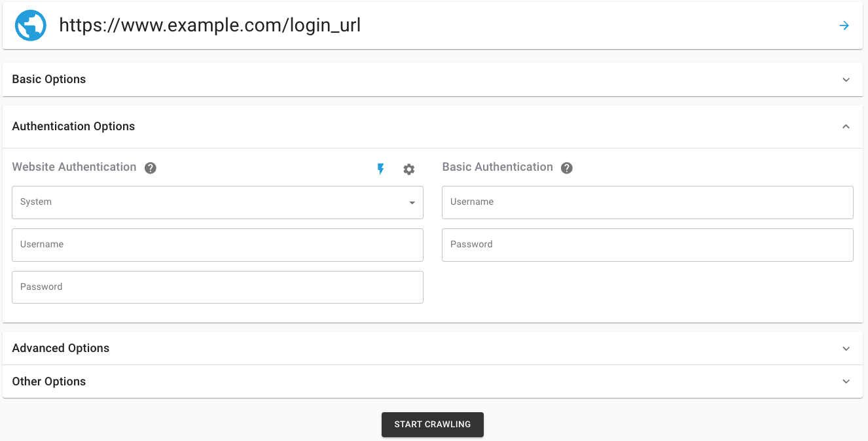Expand the Advanced Options chevron
868x441 pixels.
[x=846, y=349]
